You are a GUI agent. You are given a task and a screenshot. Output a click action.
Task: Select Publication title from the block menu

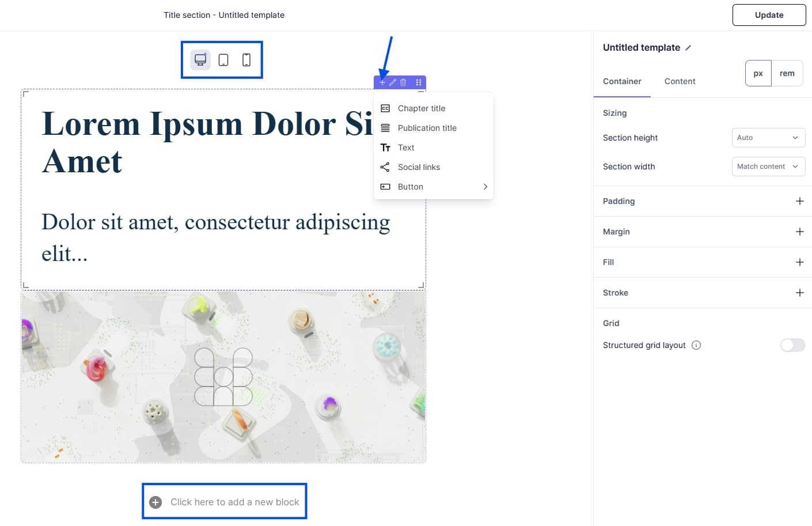pyautogui.click(x=427, y=128)
